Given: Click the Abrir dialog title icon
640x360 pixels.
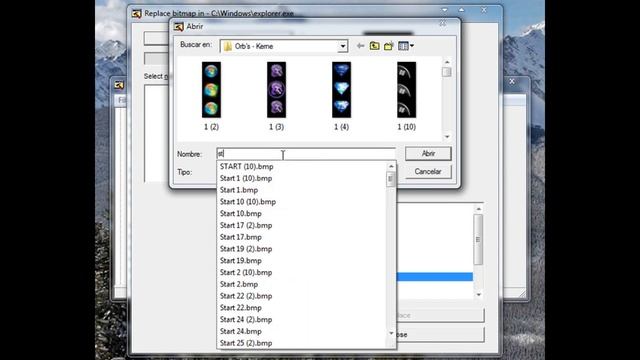Looking at the screenshot, I should 178,27.
